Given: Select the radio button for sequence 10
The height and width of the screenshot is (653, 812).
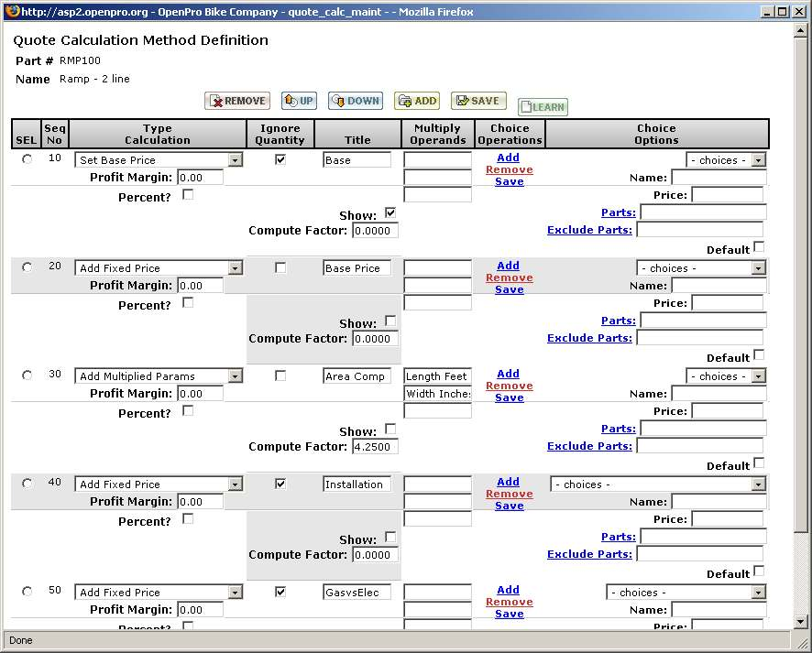Looking at the screenshot, I should pyautogui.click(x=27, y=159).
